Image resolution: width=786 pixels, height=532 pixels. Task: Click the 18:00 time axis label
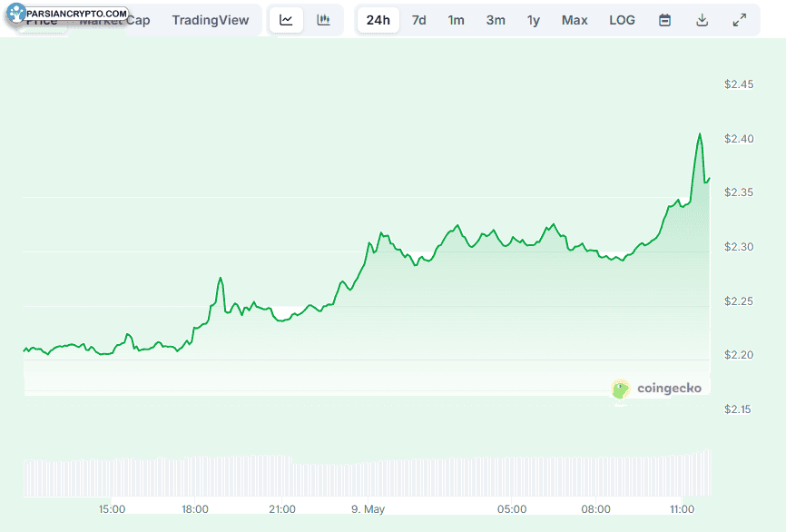click(x=195, y=509)
